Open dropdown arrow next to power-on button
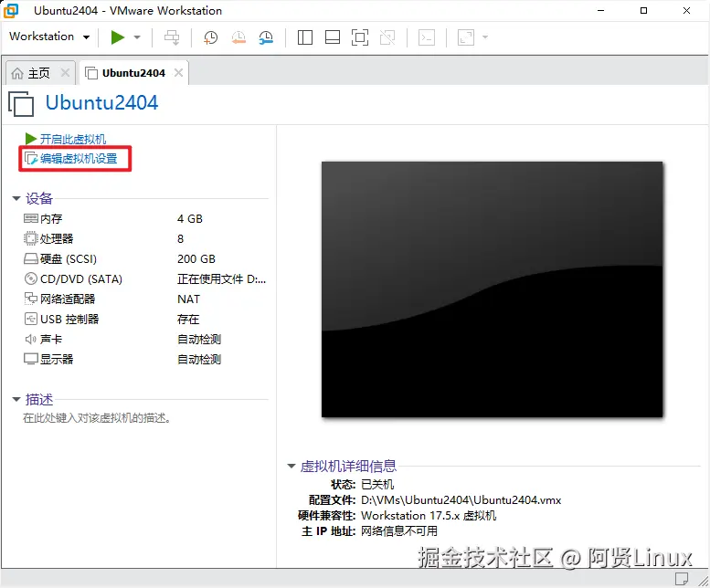710x588 pixels. pyautogui.click(x=137, y=37)
